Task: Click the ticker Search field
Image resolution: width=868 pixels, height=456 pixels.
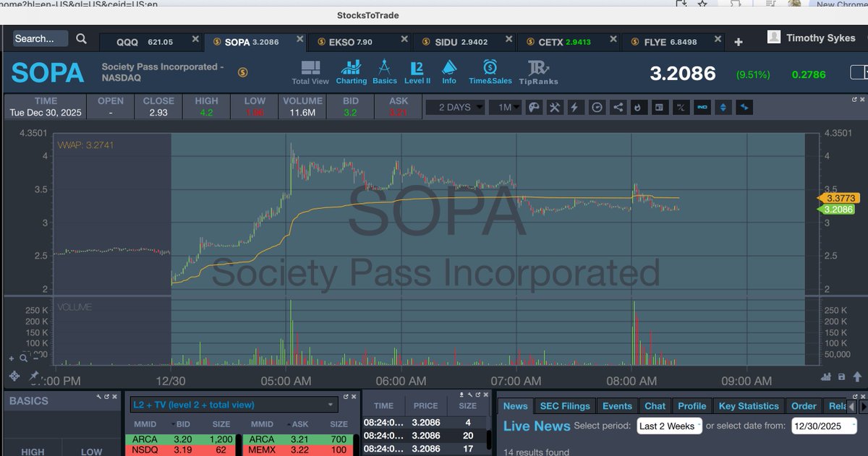Action: (x=41, y=39)
